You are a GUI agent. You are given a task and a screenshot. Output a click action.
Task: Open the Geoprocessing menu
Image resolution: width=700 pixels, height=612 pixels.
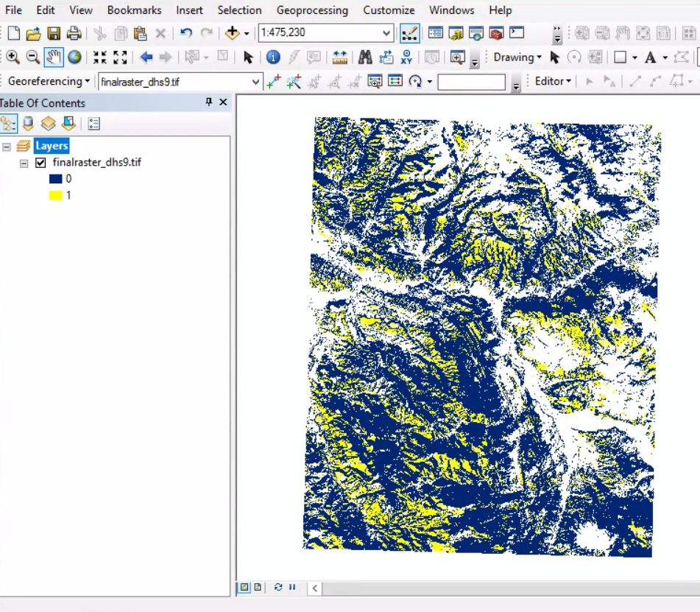click(312, 10)
